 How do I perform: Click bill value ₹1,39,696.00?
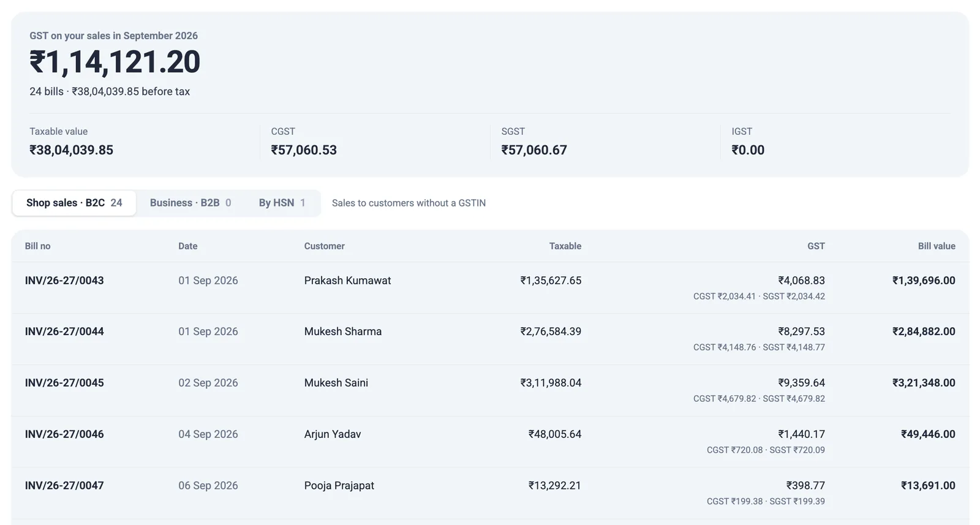coord(924,281)
